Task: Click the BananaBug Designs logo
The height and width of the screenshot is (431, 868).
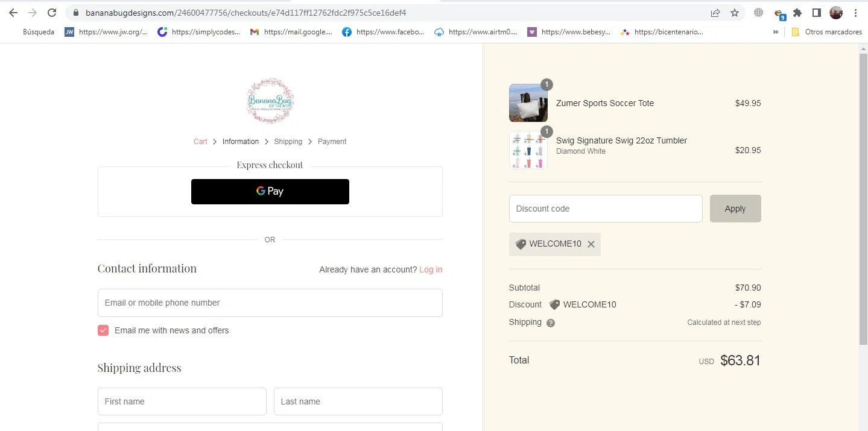Action: click(x=270, y=101)
